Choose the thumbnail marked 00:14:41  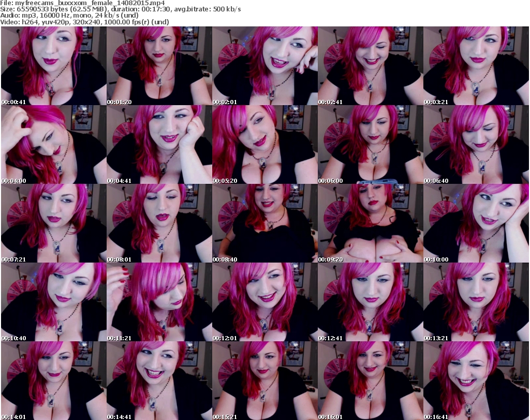pos(159,381)
